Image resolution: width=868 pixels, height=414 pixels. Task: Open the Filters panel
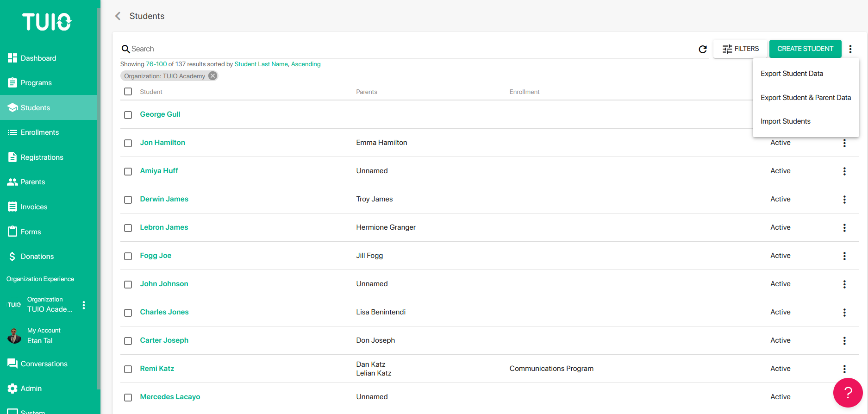pyautogui.click(x=740, y=49)
